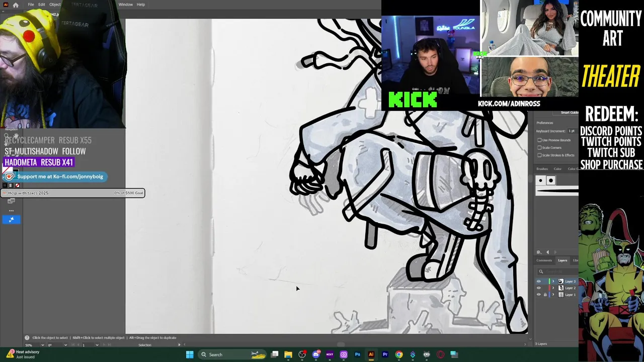Viewport: 644px width, 362px height.
Task: Open the rotate view angle dropdown
Action: 65,345
